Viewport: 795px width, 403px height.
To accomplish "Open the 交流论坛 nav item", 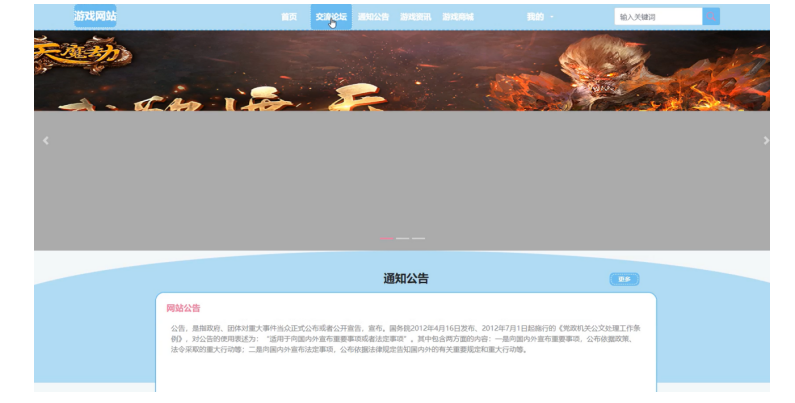I will [331, 17].
